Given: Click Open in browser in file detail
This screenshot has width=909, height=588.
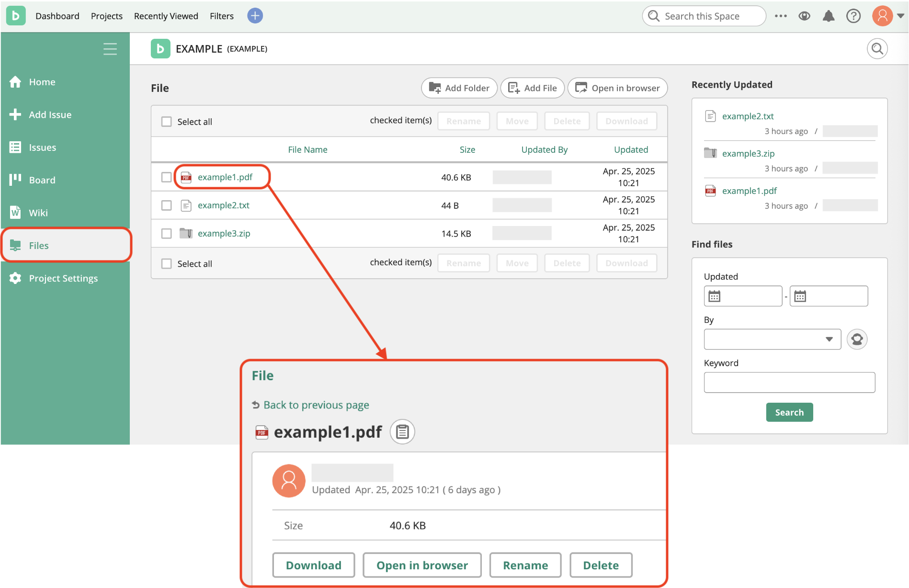Looking at the screenshot, I should click(422, 565).
